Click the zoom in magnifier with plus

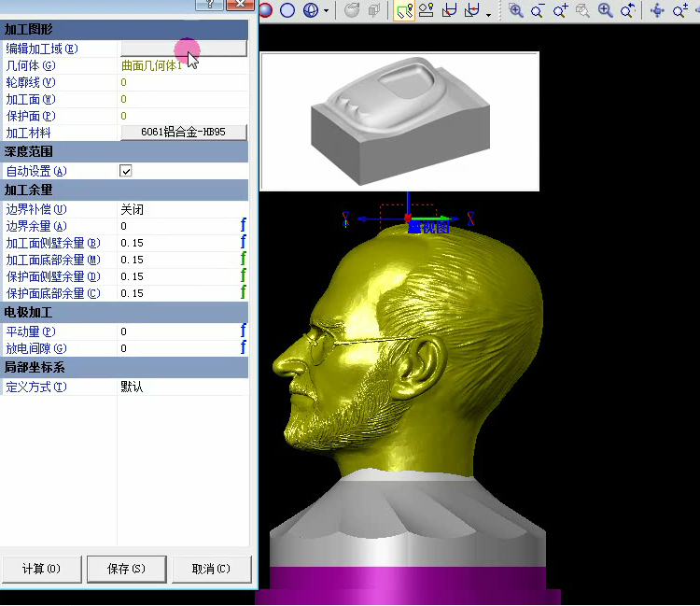pos(560,10)
